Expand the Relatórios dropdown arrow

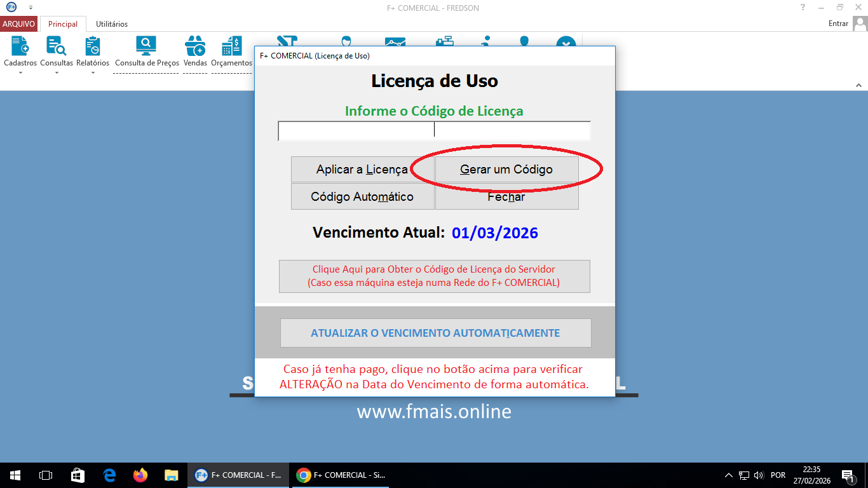pyautogui.click(x=93, y=72)
